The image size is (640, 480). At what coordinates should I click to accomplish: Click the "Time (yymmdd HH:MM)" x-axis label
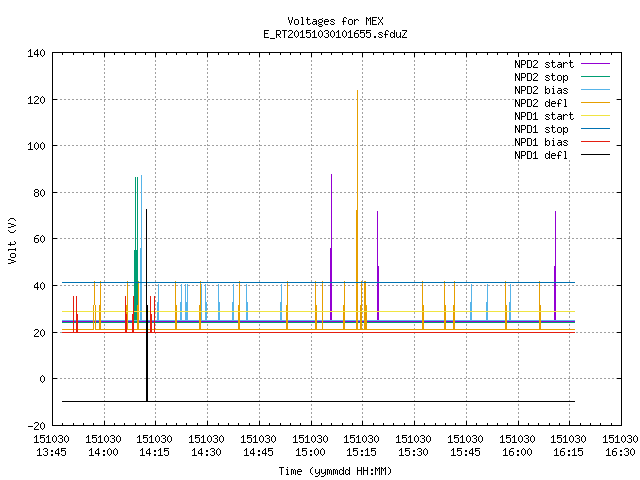(x=335, y=471)
